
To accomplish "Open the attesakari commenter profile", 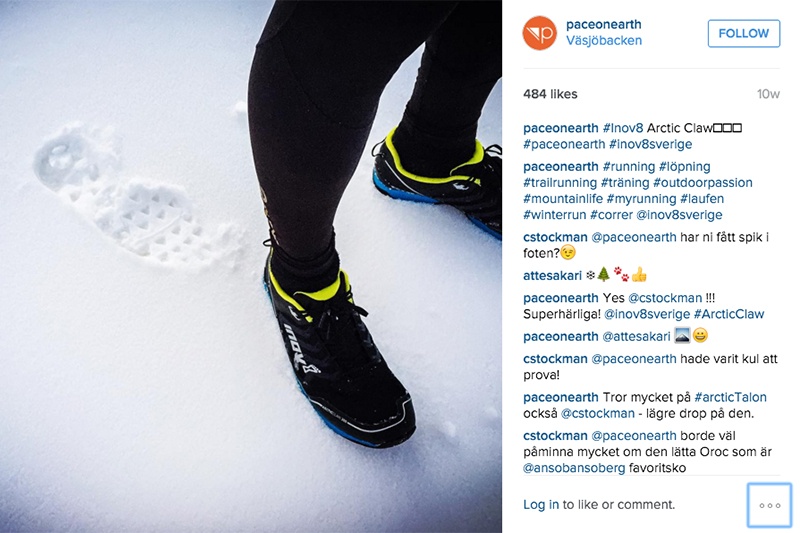I will [x=552, y=275].
